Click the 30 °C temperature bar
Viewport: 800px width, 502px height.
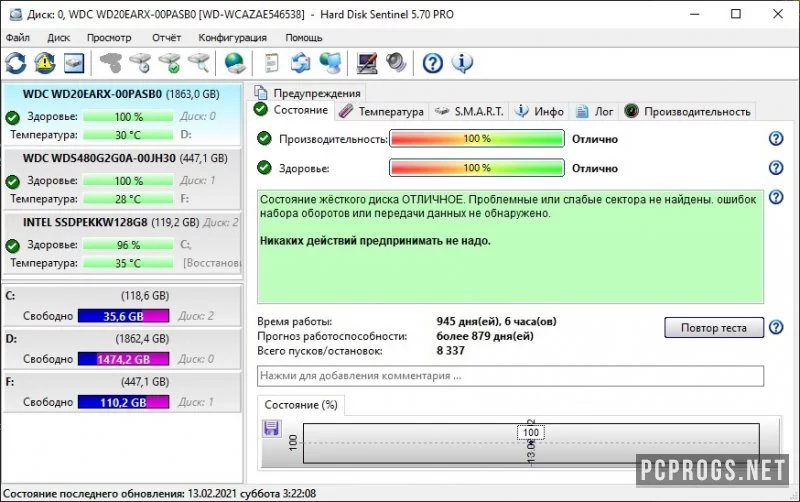pyautogui.click(x=128, y=135)
